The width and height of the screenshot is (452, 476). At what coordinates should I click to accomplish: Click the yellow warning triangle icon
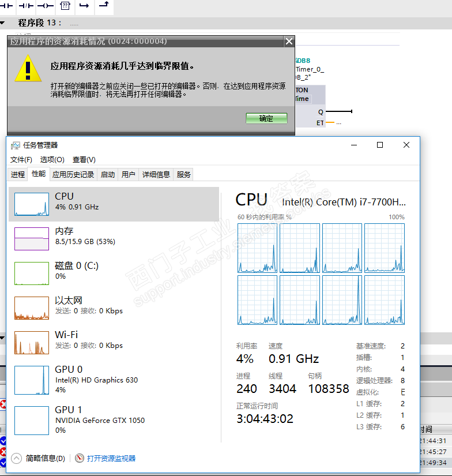click(28, 69)
